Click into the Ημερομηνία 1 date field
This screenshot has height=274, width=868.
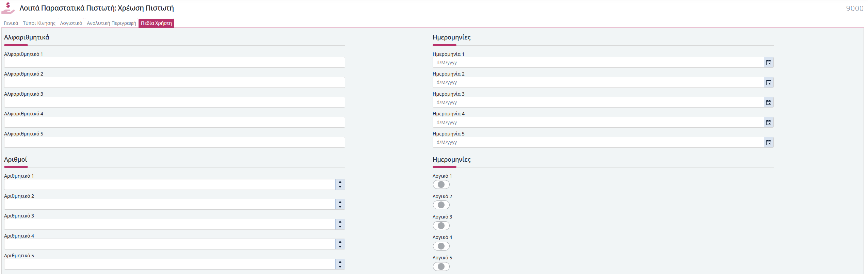[598, 62]
